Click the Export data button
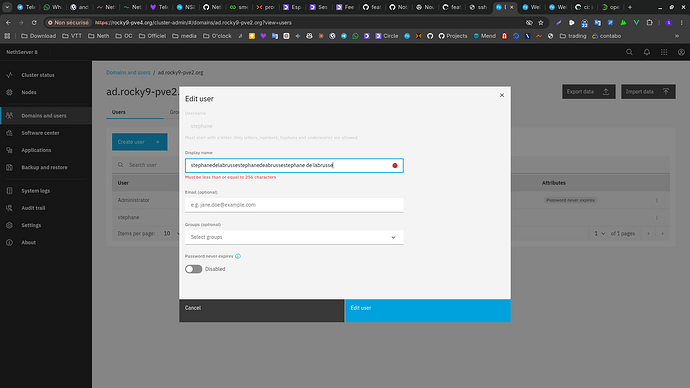The image size is (690, 388). click(x=588, y=92)
